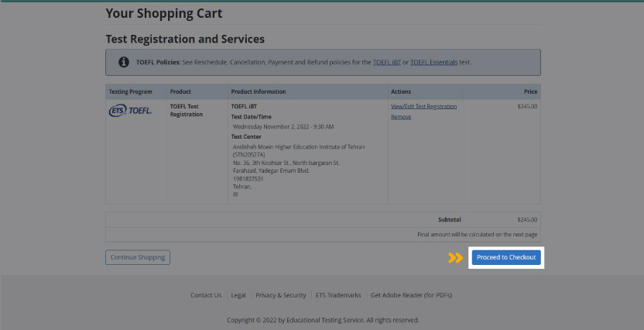Select the Testing Program column header

pyautogui.click(x=130, y=91)
